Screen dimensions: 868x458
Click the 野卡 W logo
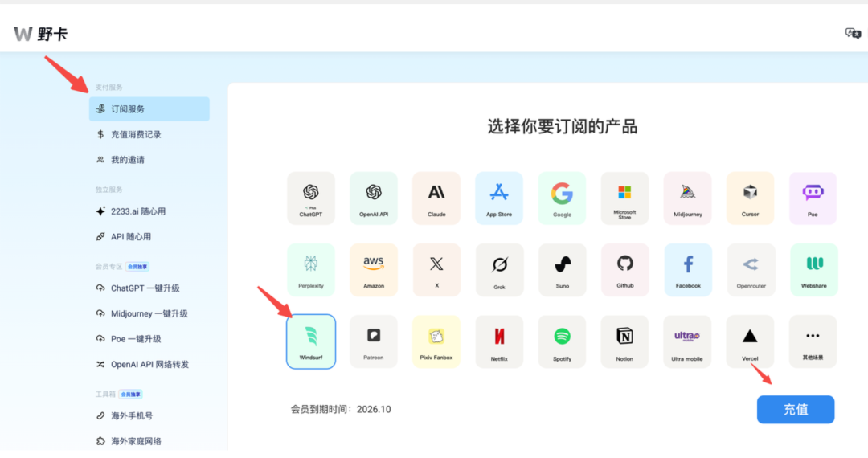pyautogui.click(x=41, y=35)
